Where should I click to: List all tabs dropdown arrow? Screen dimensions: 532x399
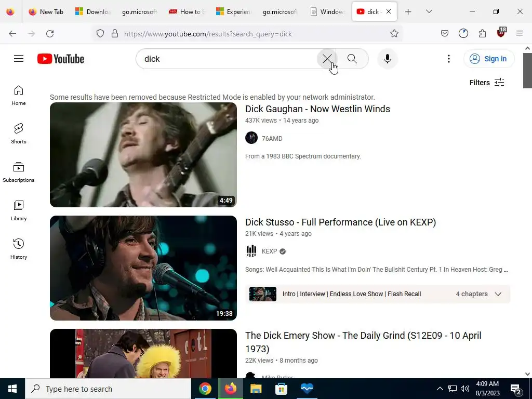coord(429,11)
